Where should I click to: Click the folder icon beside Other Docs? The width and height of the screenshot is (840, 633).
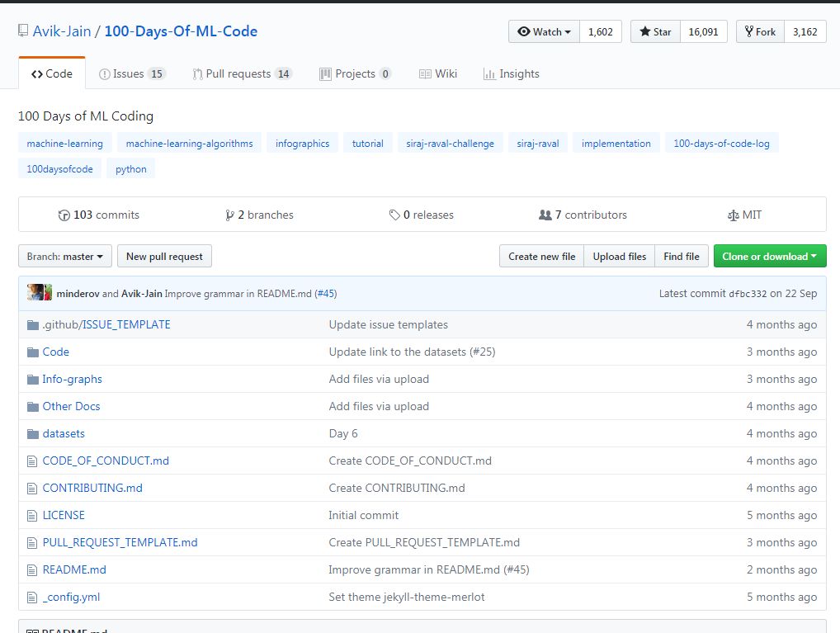[33, 407]
